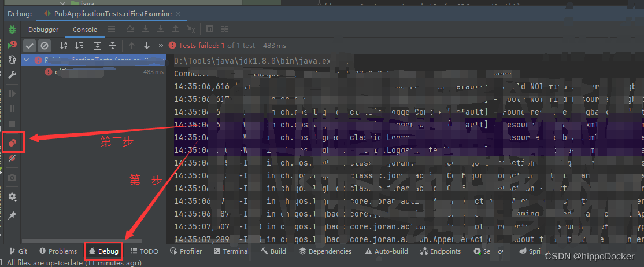The image size is (644, 267).
Task: Toggle Sort Alphabetically test button
Action: point(64,46)
